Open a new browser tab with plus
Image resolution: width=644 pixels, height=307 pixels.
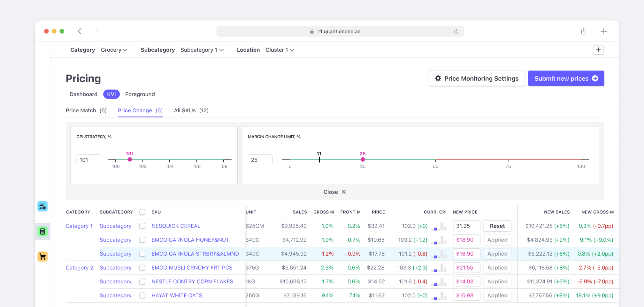603,31
